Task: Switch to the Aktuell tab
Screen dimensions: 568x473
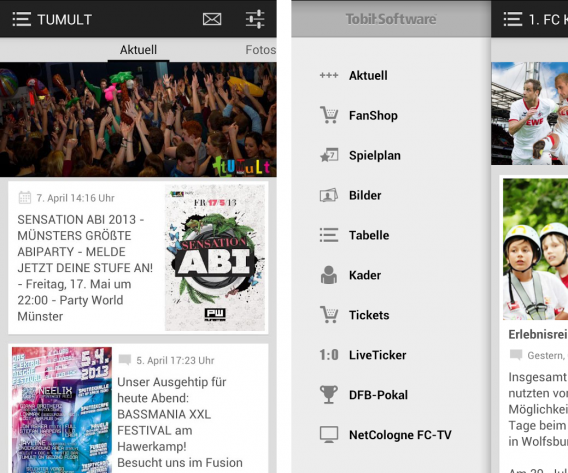Action: click(x=138, y=50)
